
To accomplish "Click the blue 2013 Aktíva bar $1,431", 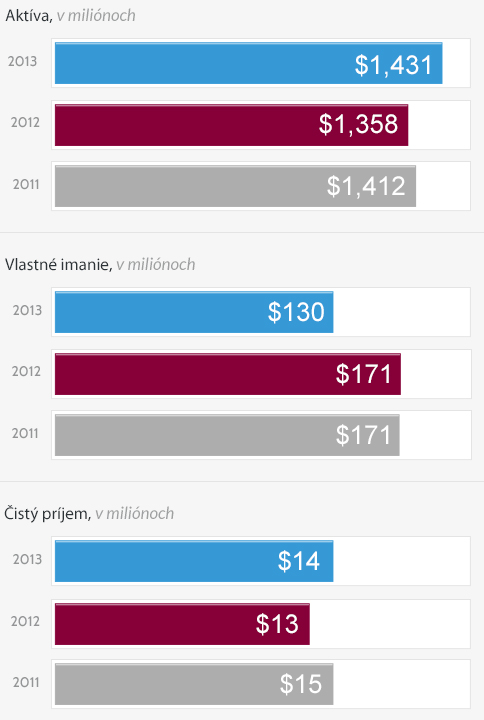I will click(x=248, y=63).
